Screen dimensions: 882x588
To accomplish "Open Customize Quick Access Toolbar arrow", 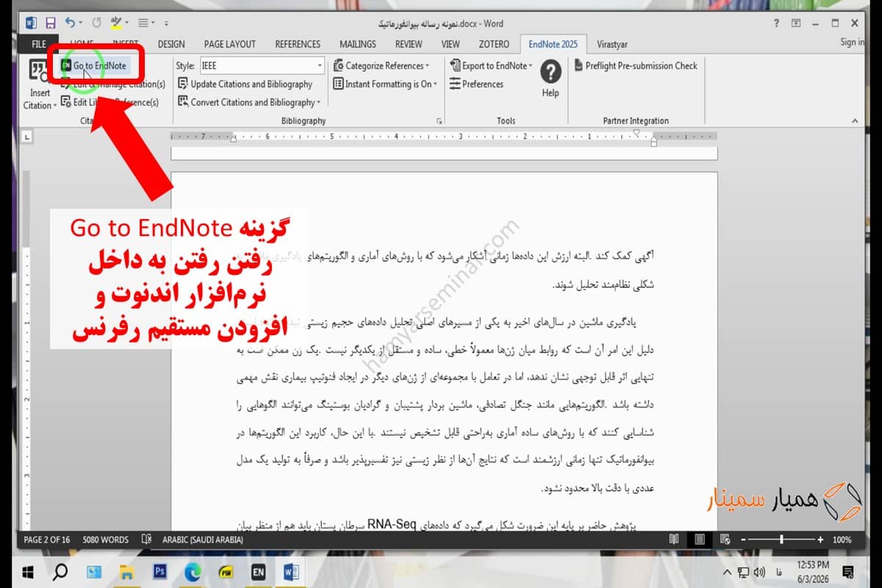I will pos(166,24).
